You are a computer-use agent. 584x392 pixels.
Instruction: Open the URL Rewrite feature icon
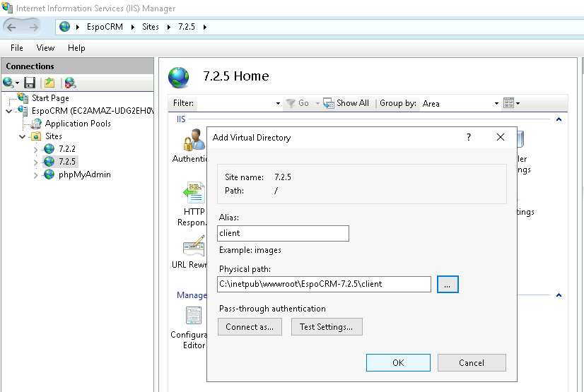coord(193,247)
